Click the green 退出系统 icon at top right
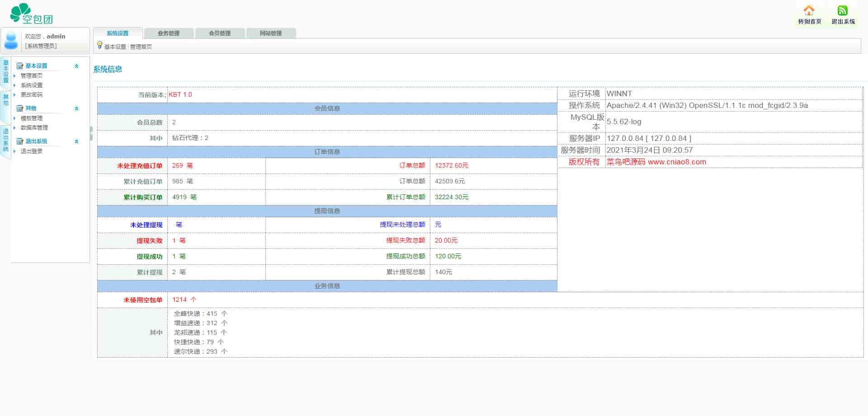The height and width of the screenshot is (416, 868). (x=842, y=10)
